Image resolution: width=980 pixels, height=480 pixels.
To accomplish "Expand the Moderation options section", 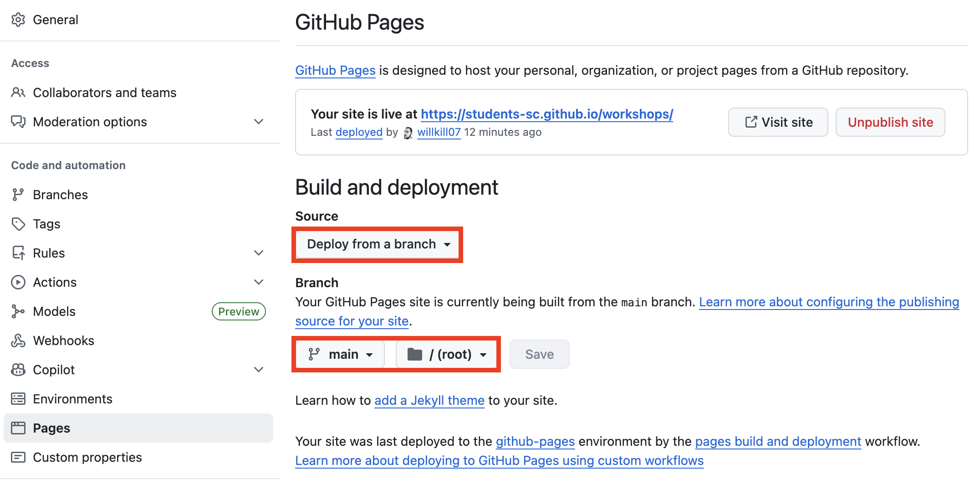I will click(258, 121).
